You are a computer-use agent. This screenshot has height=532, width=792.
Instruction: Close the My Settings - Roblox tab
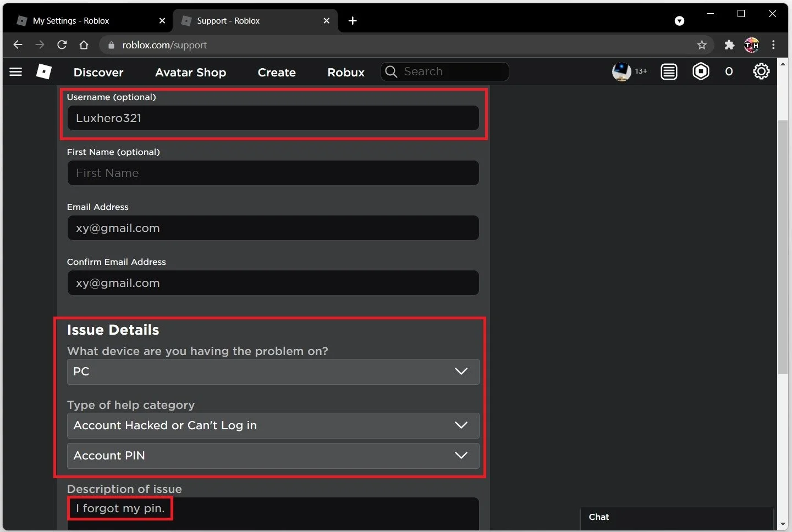click(x=162, y=21)
